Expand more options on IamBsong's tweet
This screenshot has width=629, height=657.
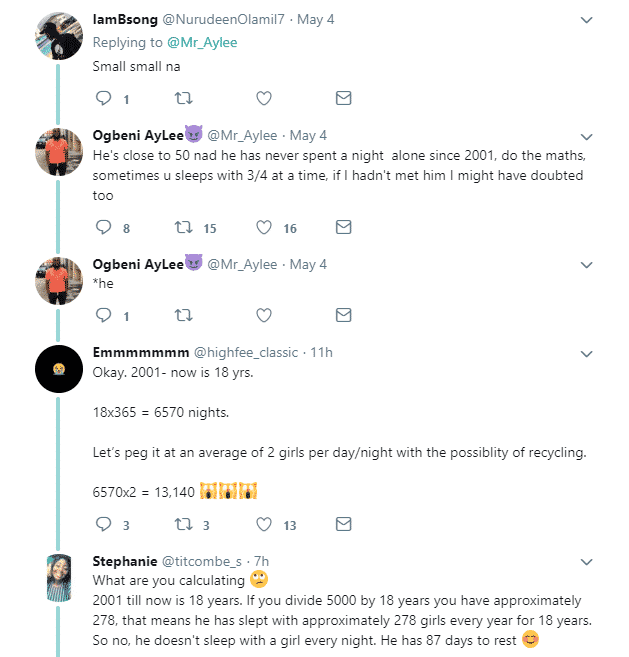[586, 19]
